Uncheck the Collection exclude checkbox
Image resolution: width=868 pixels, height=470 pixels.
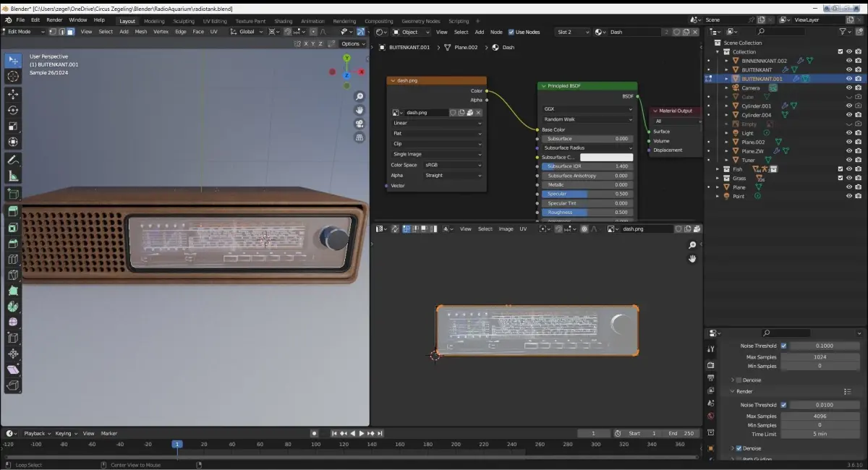pos(840,51)
